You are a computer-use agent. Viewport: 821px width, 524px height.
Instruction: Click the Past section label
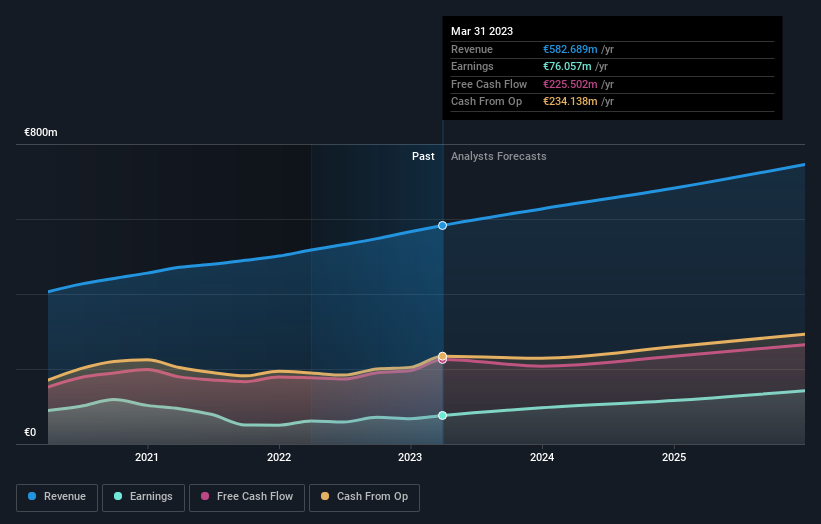click(423, 157)
